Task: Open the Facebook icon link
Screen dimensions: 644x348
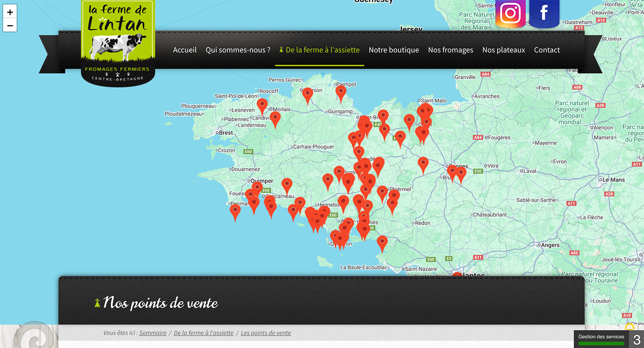Action: (x=544, y=13)
